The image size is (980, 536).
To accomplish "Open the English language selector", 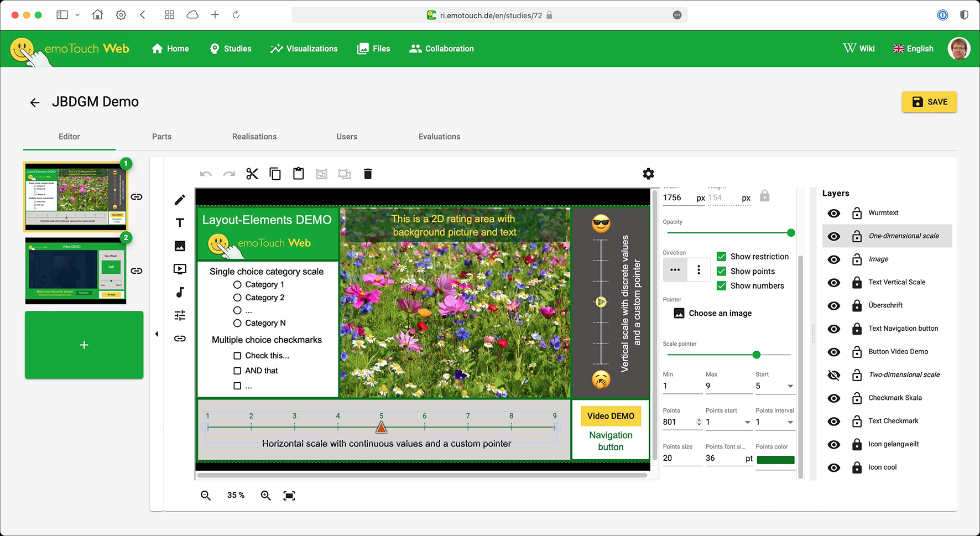I will (x=913, y=49).
